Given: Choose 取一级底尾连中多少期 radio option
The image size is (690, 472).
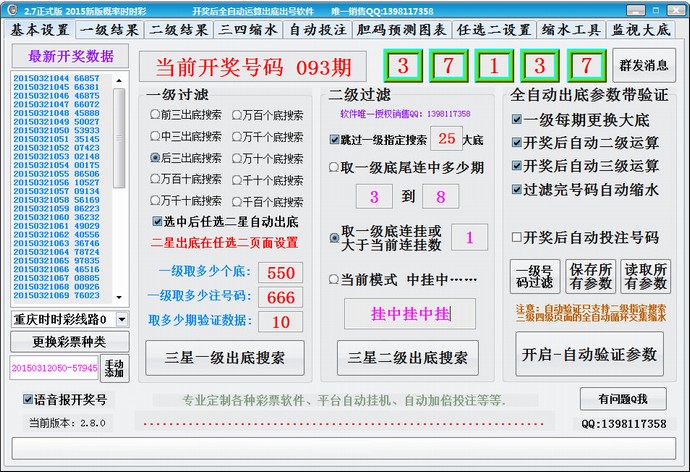Looking at the screenshot, I should [x=334, y=168].
